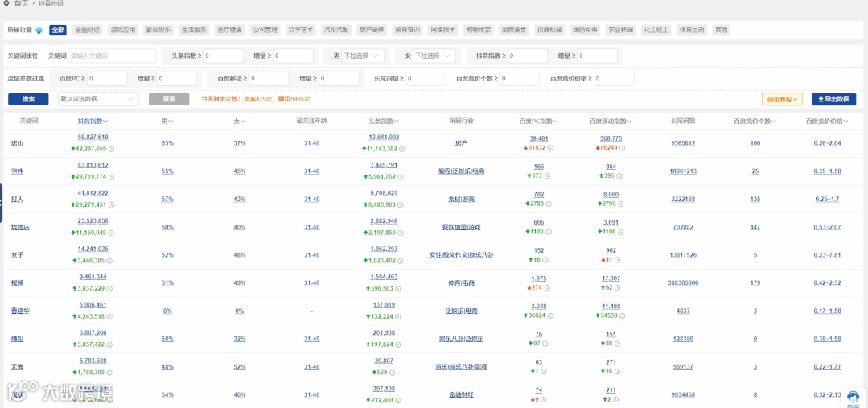Click the long-tail count 9365812
This screenshot has width=868, height=408.
pyautogui.click(x=682, y=143)
